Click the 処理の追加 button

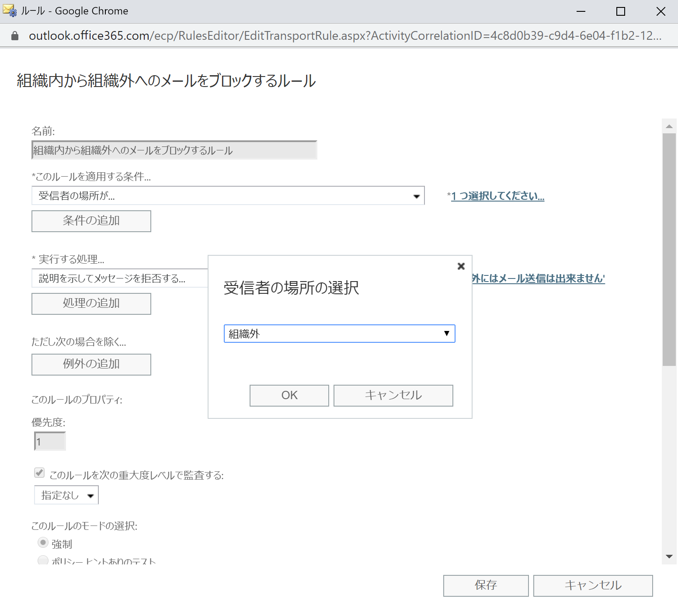91,303
